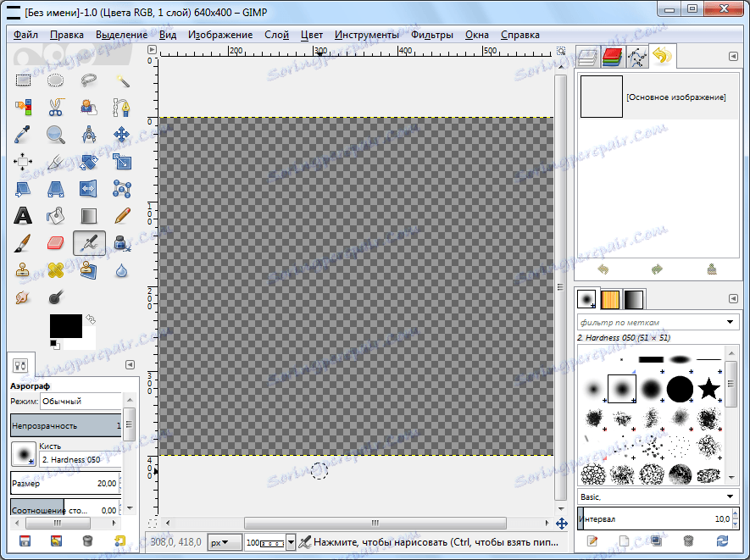Select the Rectangle Select tool
750x560 pixels.
coord(23,80)
